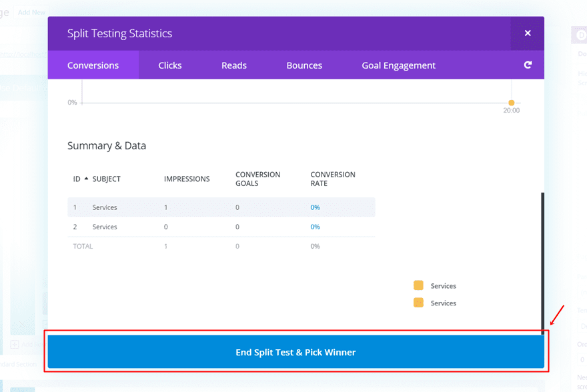
Task: Click the modal's vertical scrollbar
Action: 542,260
